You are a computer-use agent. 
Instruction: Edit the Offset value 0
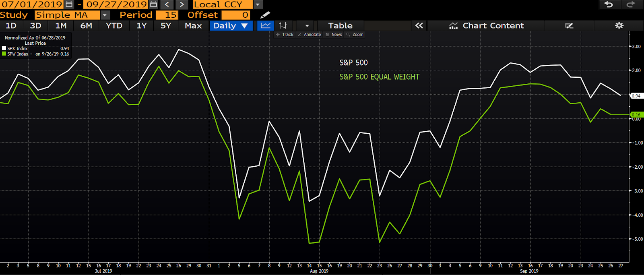(x=235, y=15)
